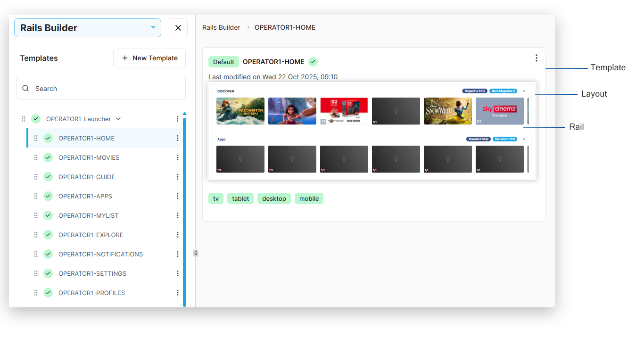Image resolution: width=644 pixels, height=362 pixels.
Task: Click the green check next to OPERATOR1-MYLIST
Action: pyautogui.click(x=48, y=215)
